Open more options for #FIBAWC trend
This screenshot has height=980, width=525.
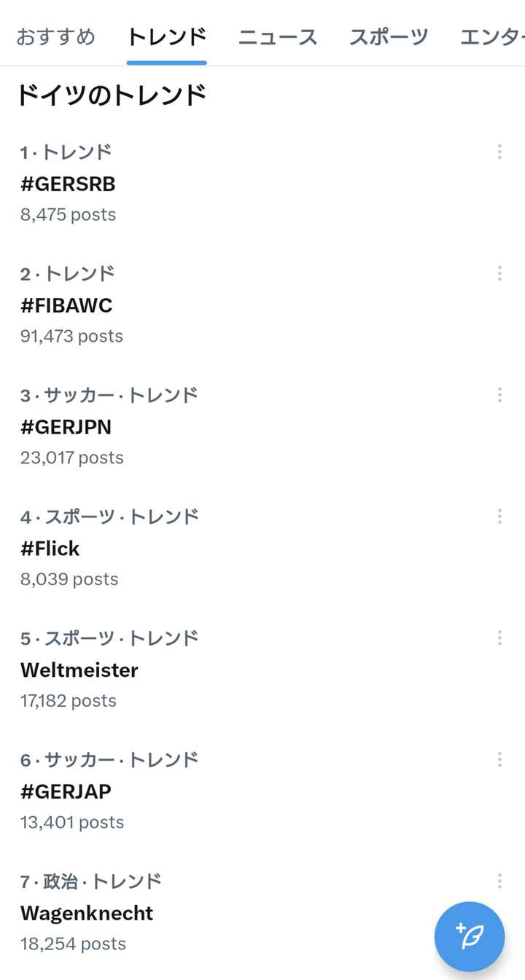click(x=499, y=273)
